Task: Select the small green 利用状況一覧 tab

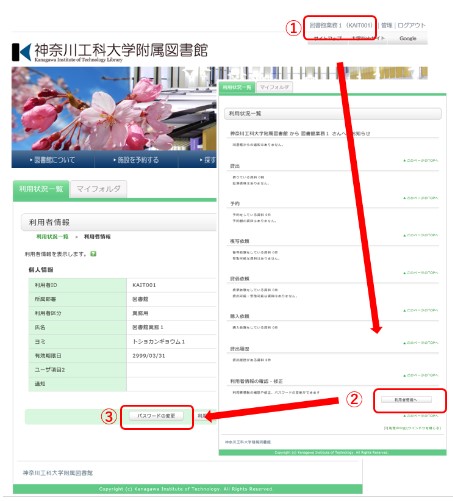Action: pyautogui.click(x=237, y=87)
